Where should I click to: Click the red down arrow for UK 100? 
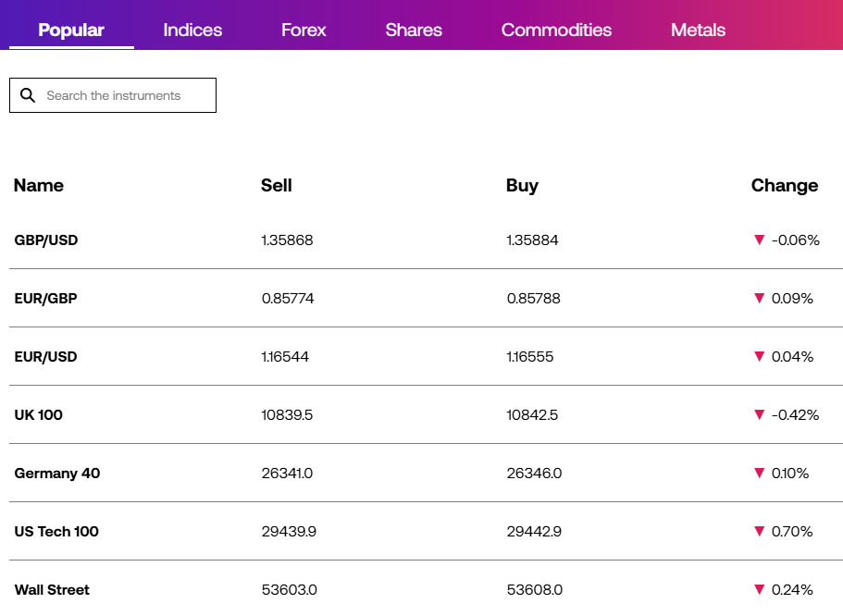point(759,414)
